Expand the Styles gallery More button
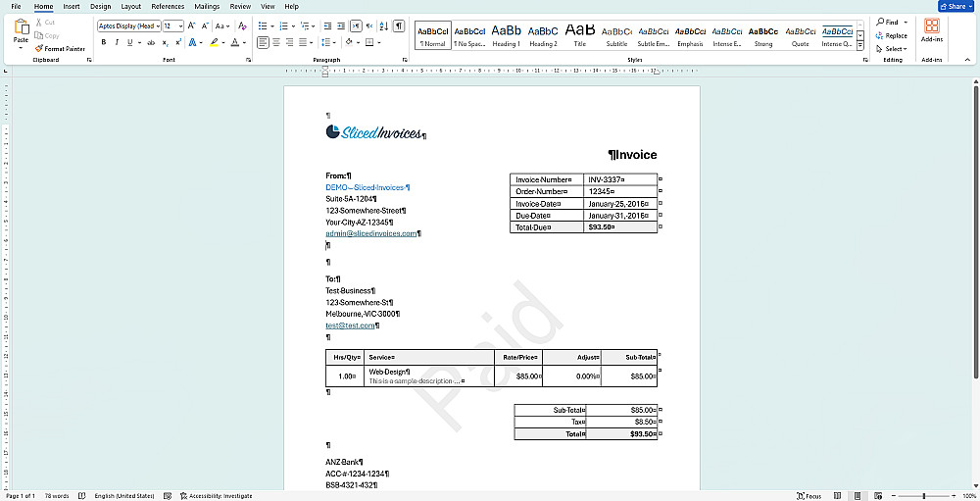 [860, 46]
